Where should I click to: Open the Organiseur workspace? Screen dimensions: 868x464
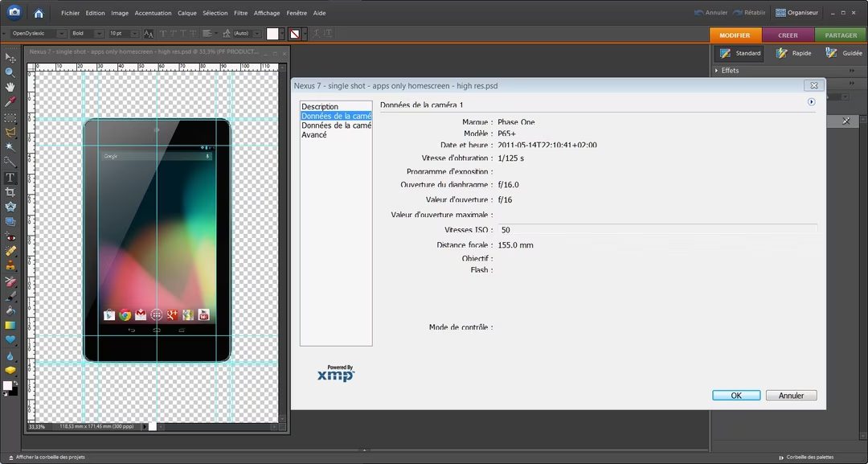pyautogui.click(x=797, y=13)
